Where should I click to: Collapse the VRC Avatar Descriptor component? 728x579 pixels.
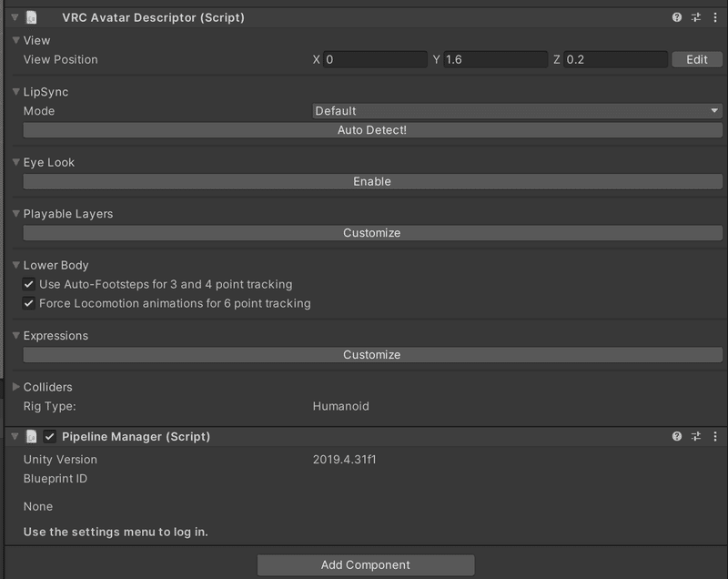15,17
